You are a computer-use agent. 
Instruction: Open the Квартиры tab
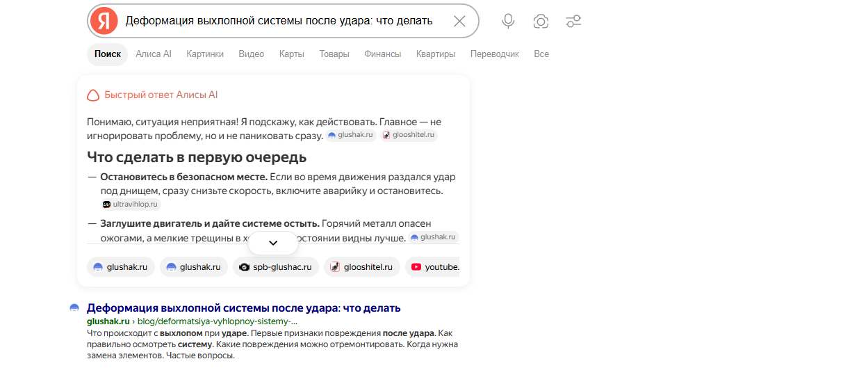(436, 54)
